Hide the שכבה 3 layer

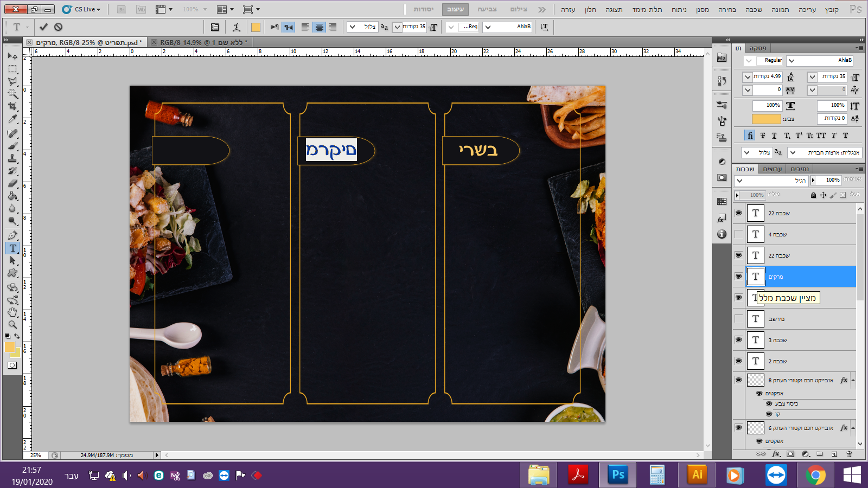click(738, 340)
